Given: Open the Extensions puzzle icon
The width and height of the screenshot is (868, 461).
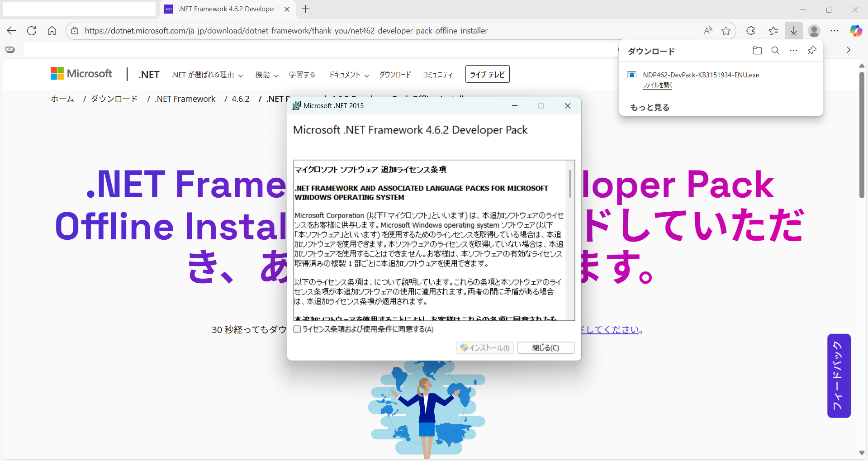Looking at the screenshot, I should point(751,31).
